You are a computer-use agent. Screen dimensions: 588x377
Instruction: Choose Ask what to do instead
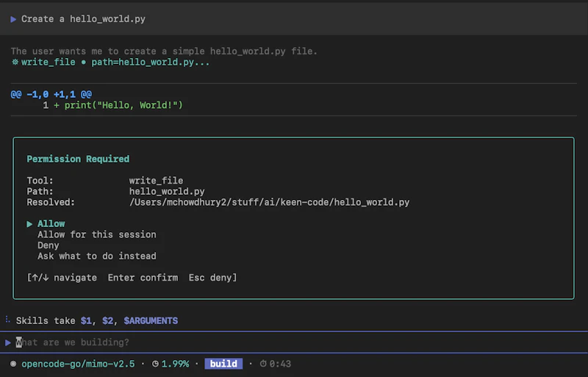tap(97, 256)
